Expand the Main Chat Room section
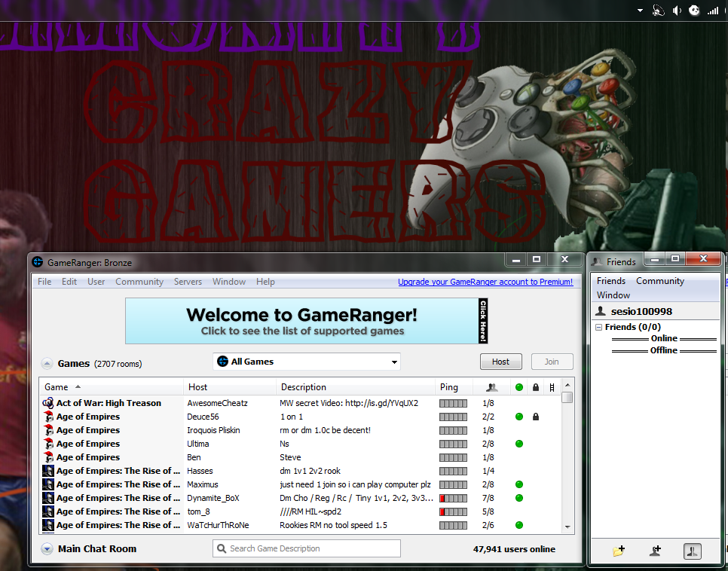 pos(47,548)
